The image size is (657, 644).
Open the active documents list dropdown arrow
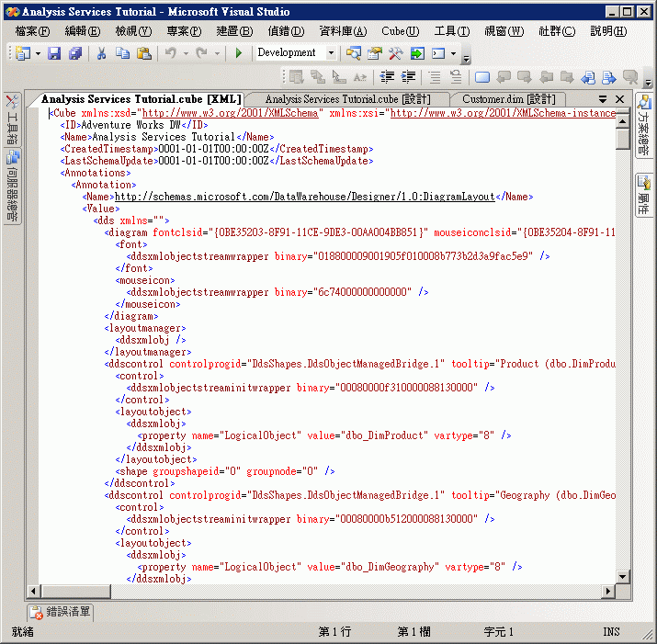[603, 99]
